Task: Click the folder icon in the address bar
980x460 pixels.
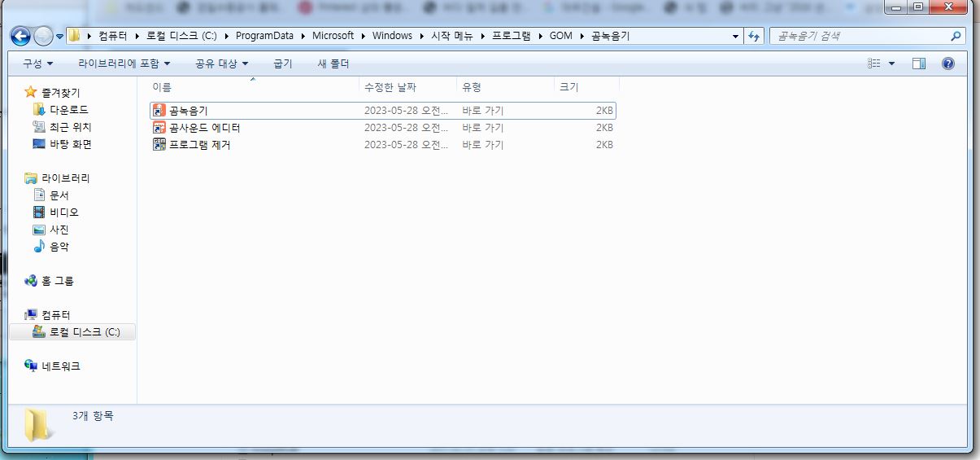Action: point(74,36)
